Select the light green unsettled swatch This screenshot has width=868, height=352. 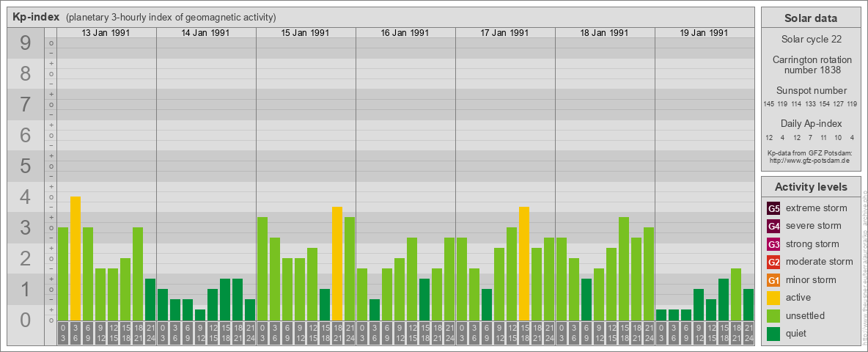(x=773, y=315)
